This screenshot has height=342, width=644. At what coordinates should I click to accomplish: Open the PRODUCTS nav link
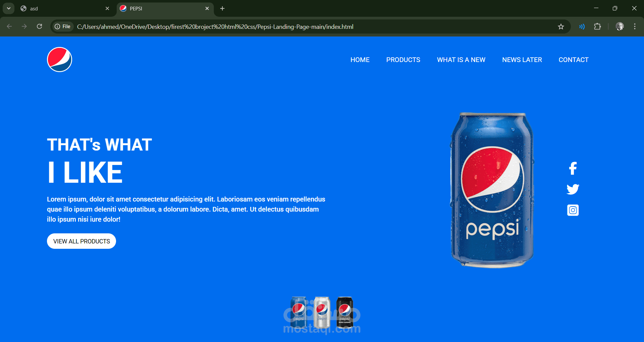point(403,60)
